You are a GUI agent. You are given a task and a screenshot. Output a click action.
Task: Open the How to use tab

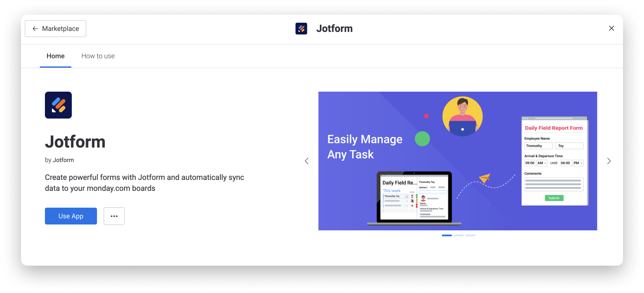[x=98, y=56]
